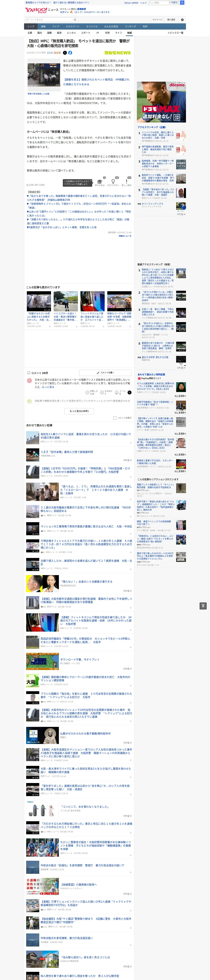Select the ランキング navigation tab
The width and height of the screenshot is (210, 980).
(x=130, y=27)
